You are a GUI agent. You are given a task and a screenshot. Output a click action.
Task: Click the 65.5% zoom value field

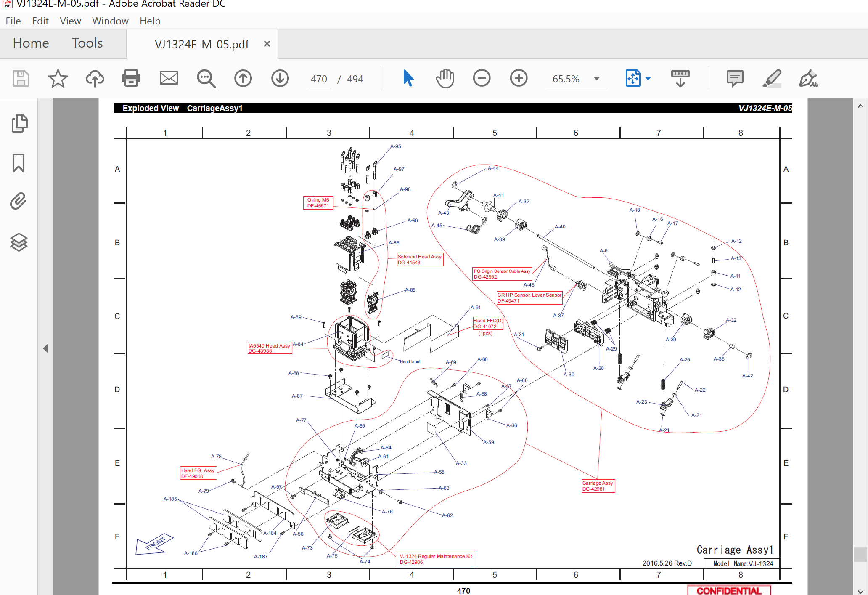(x=566, y=79)
